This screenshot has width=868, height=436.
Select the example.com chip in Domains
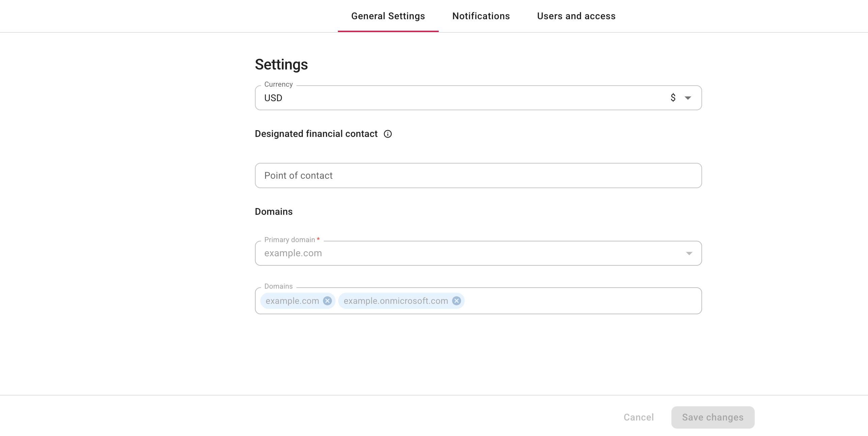[x=292, y=301]
